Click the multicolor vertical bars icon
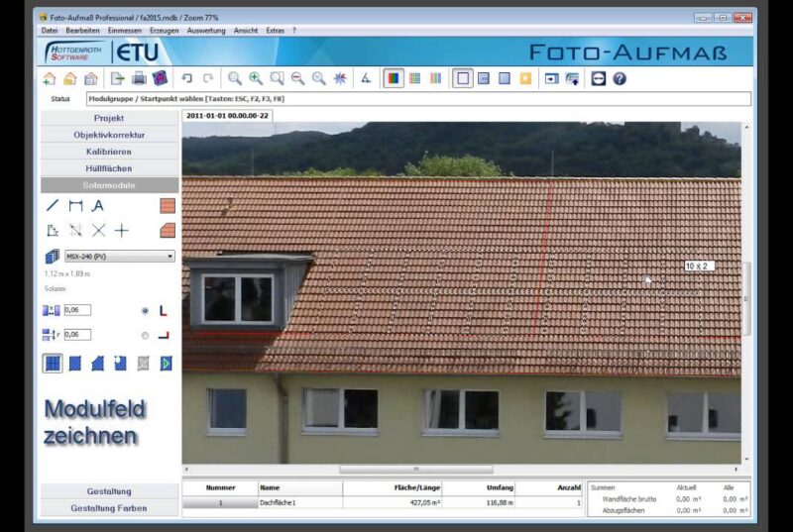 pyautogui.click(x=435, y=78)
